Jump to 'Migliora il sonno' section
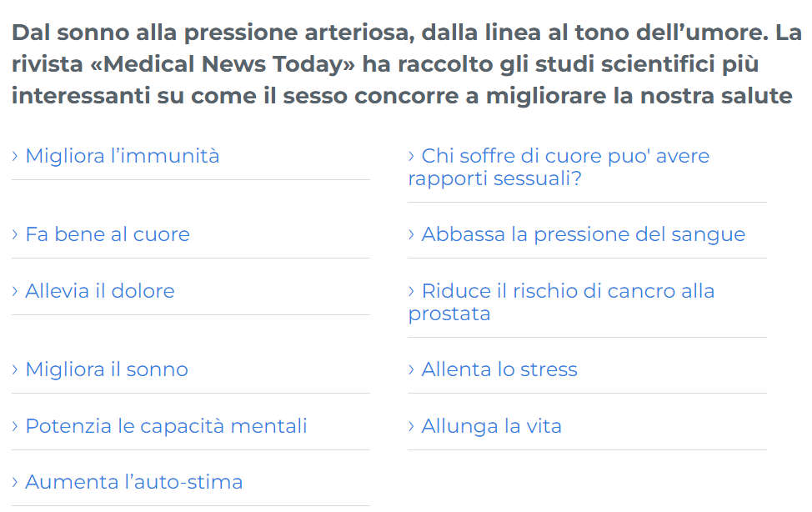The image size is (812, 512). point(106,369)
